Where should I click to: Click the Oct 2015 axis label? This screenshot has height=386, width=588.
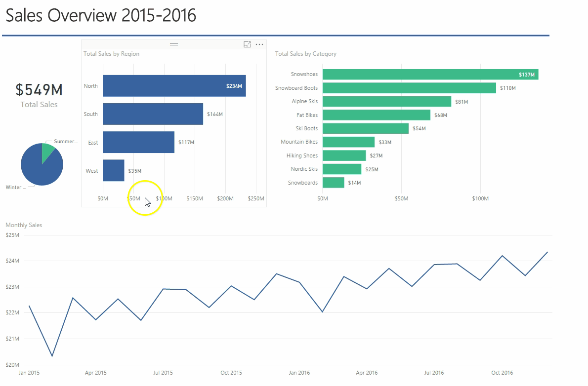[x=231, y=373]
